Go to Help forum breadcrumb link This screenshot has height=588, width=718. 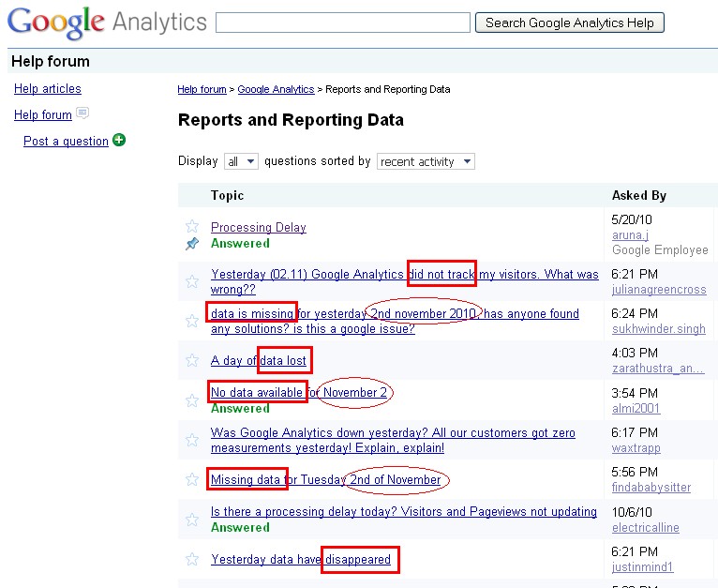(202, 89)
